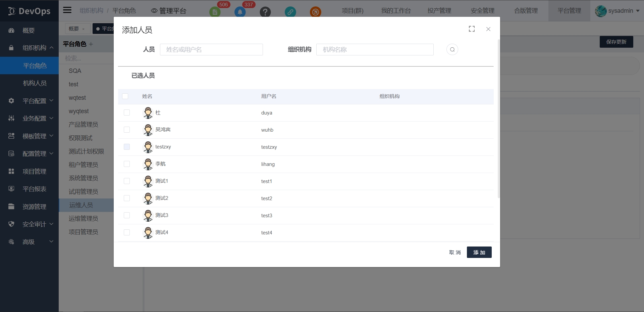The width and height of the screenshot is (644, 312).
Task: Toggle fullscreen for Add Personnel dialog
Action: (x=472, y=29)
